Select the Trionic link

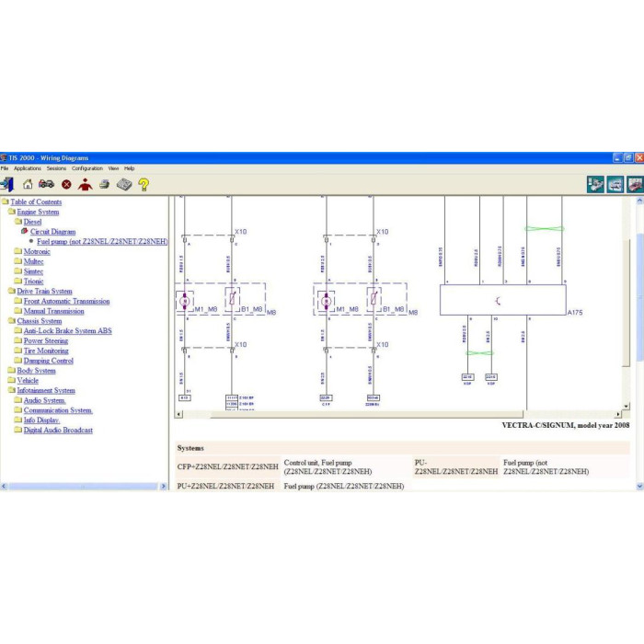click(x=33, y=282)
